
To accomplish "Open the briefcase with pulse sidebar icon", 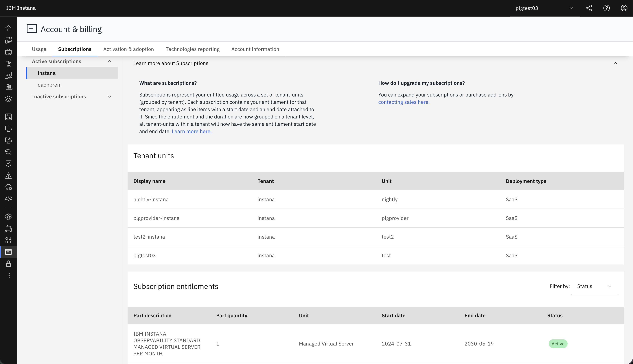I will click(x=8, y=52).
